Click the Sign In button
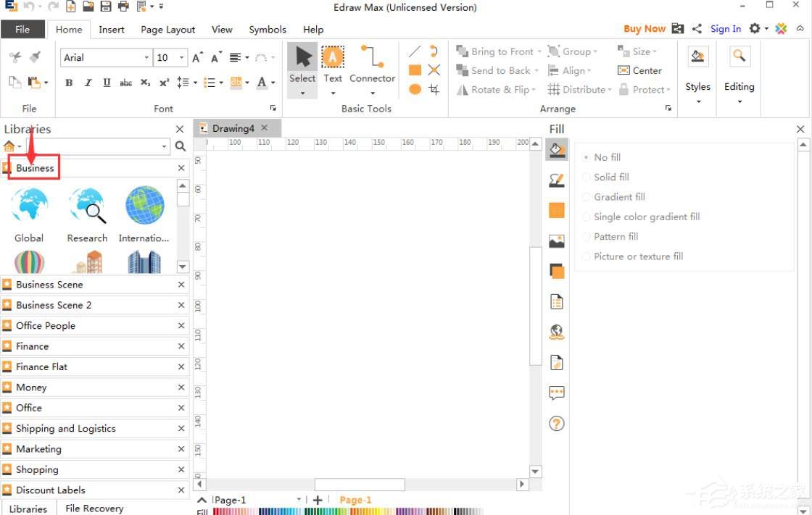 725,29
